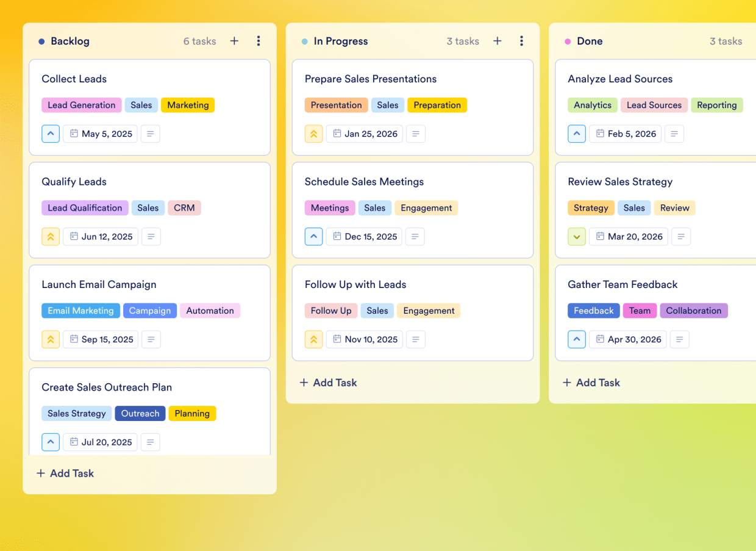Select the yellow Marketing tag on Collect Leads
The width and height of the screenshot is (756, 551).
(188, 105)
